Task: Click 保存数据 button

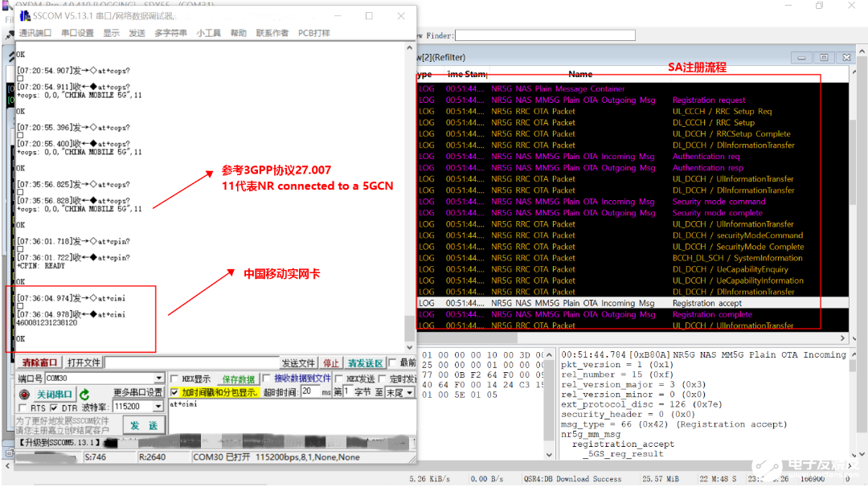Action: pyautogui.click(x=238, y=379)
